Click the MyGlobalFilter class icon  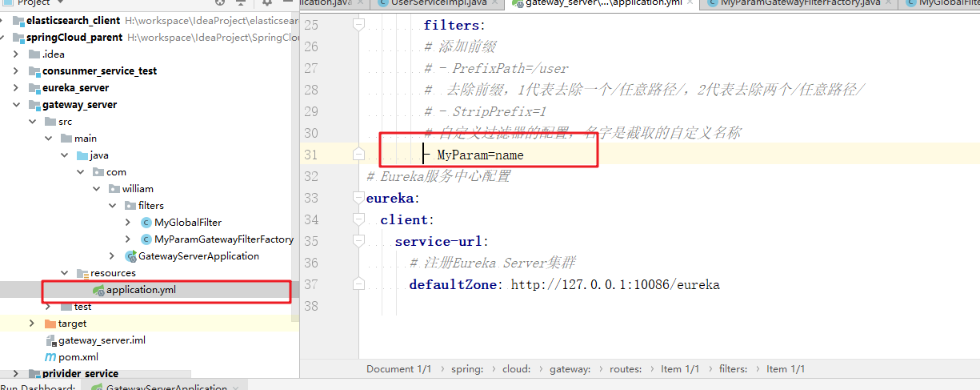[146, 223]
